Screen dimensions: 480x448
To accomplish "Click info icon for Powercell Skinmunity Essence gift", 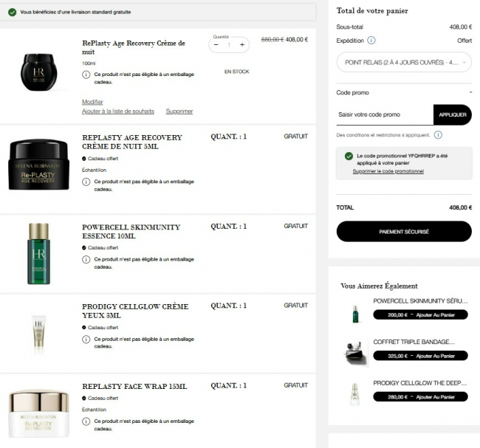I will [86, 260].
